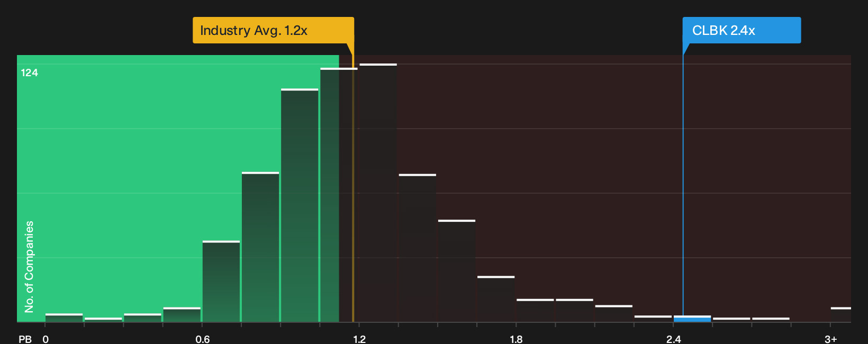Click the tallest histogram bar at 1.2

pos(378,193)
